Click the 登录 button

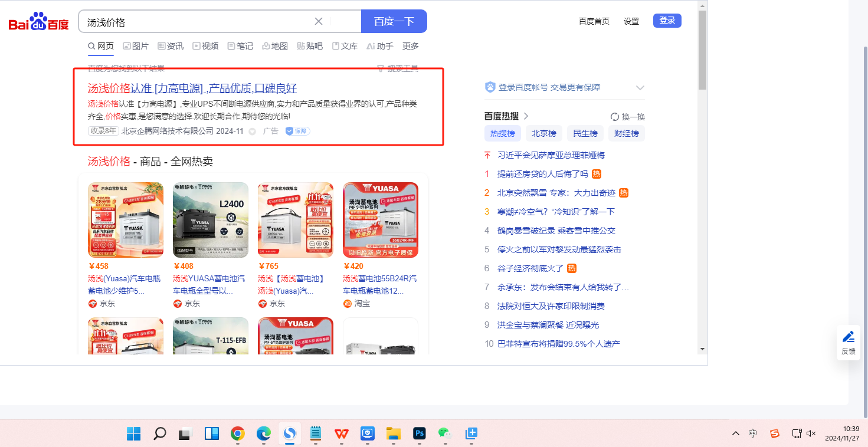(667, 21)
